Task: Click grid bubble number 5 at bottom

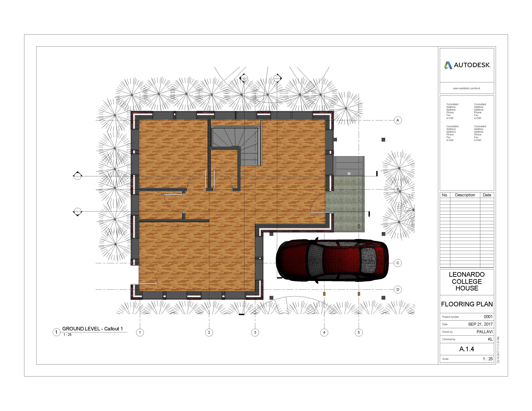Action: pos(359,332)
